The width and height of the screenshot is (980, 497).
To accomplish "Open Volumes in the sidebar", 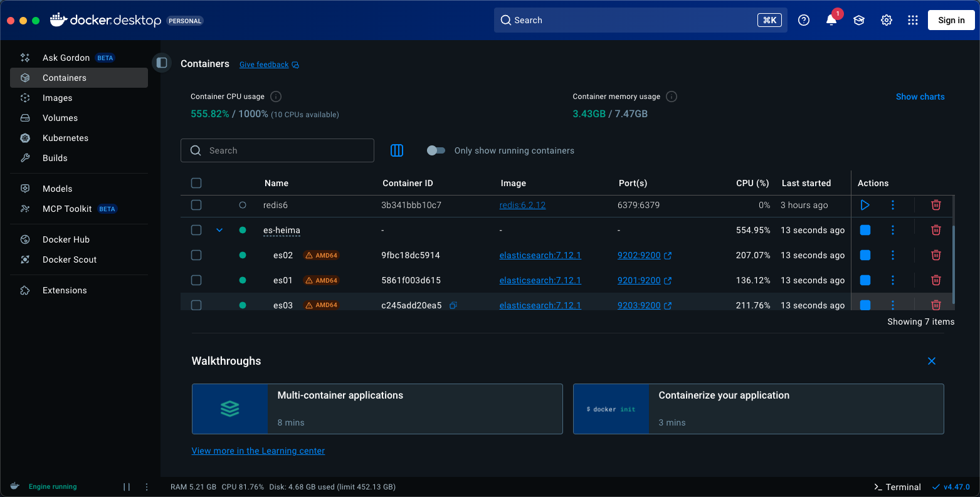I will (60, 118).
